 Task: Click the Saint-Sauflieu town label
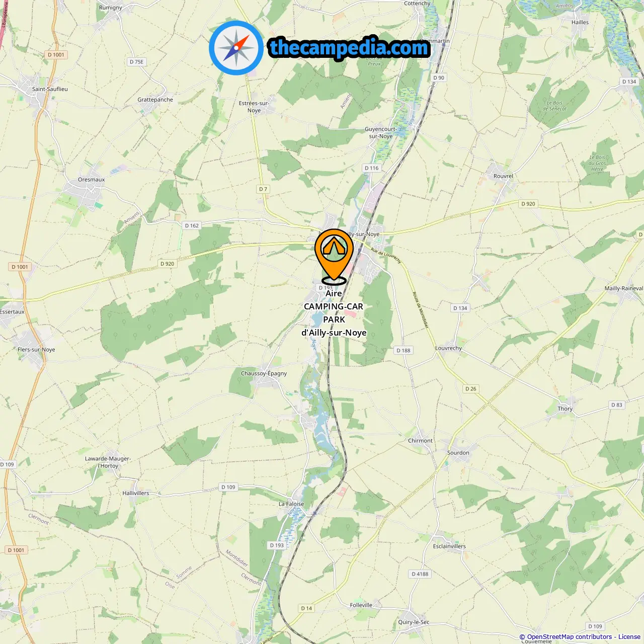point(50,89)
